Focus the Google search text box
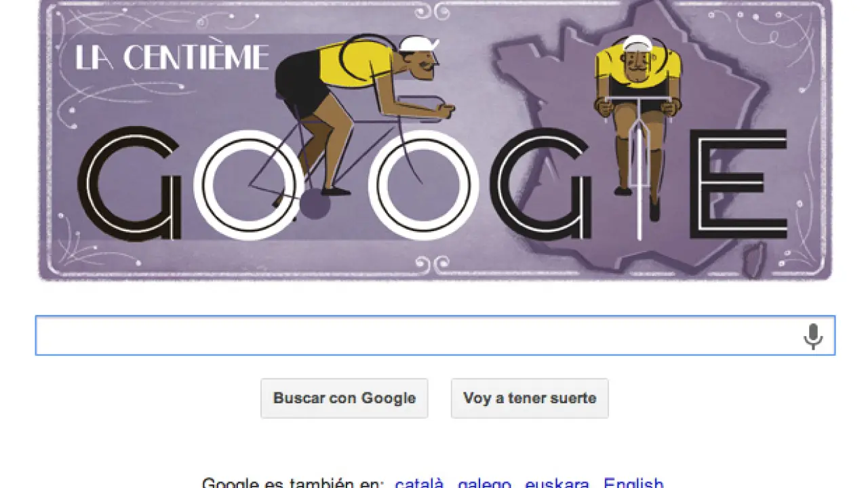Screen dimensions: 868x488 pos(435,335)
